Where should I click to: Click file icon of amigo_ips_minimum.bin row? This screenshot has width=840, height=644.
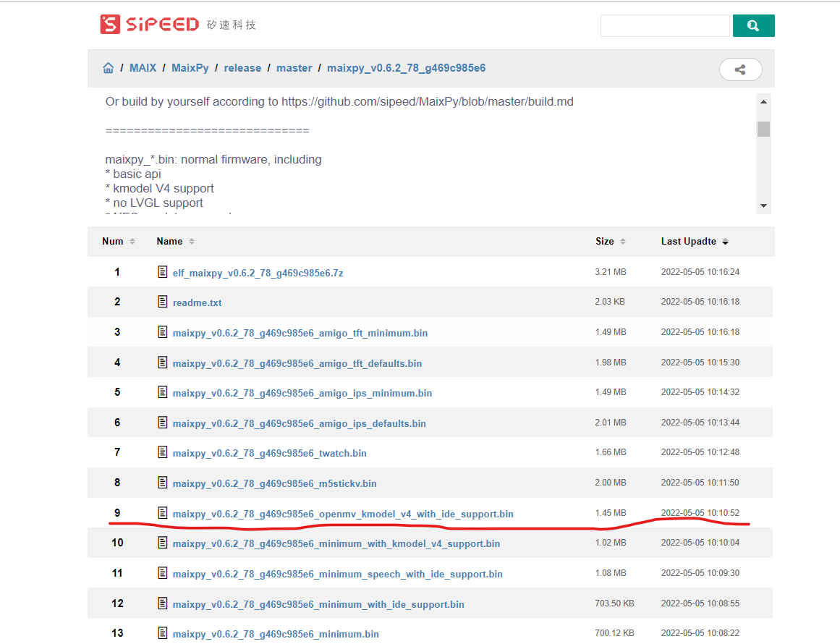[163, 392]
